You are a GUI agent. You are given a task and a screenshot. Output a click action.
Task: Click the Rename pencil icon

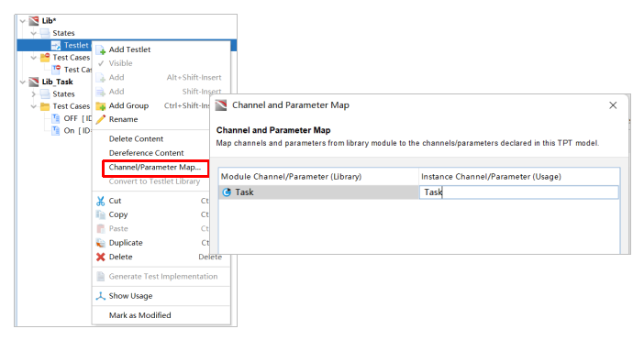pos(101,119)
